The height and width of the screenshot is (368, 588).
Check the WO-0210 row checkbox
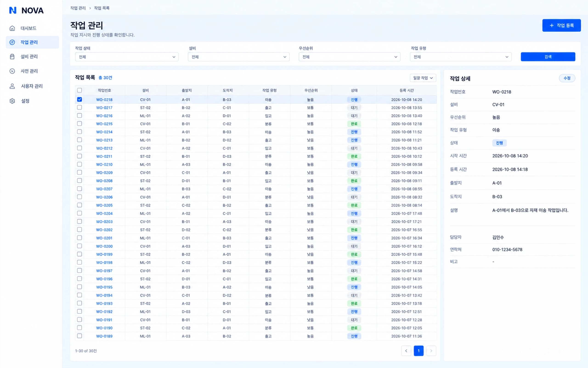pyautogui.click(x=79, y=164)
